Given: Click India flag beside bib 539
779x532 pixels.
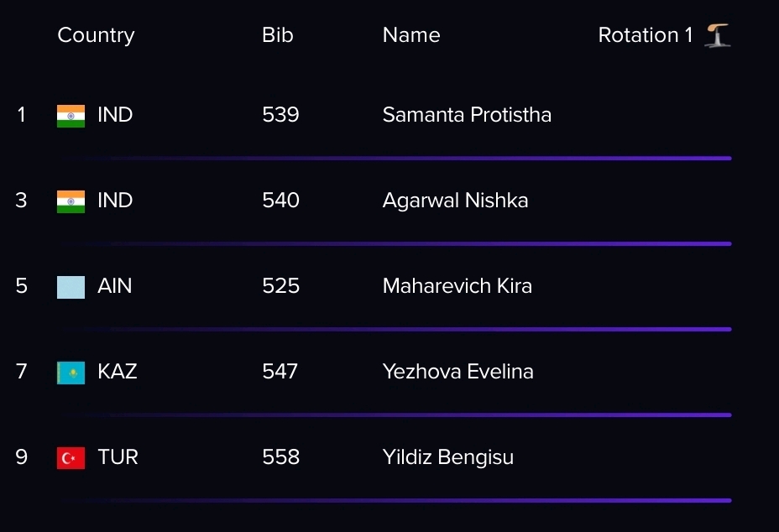Looking at the screenshot, I should [x=71, y=116].
